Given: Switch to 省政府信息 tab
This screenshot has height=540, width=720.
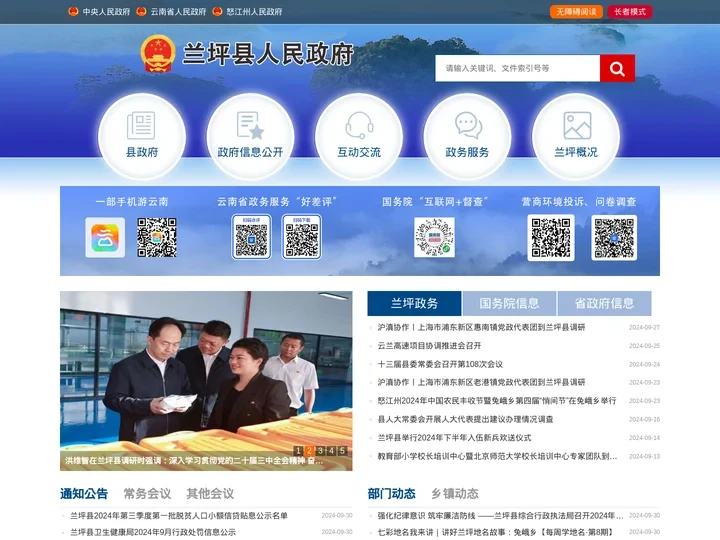Looking at the screenshot, I should 604,303.
